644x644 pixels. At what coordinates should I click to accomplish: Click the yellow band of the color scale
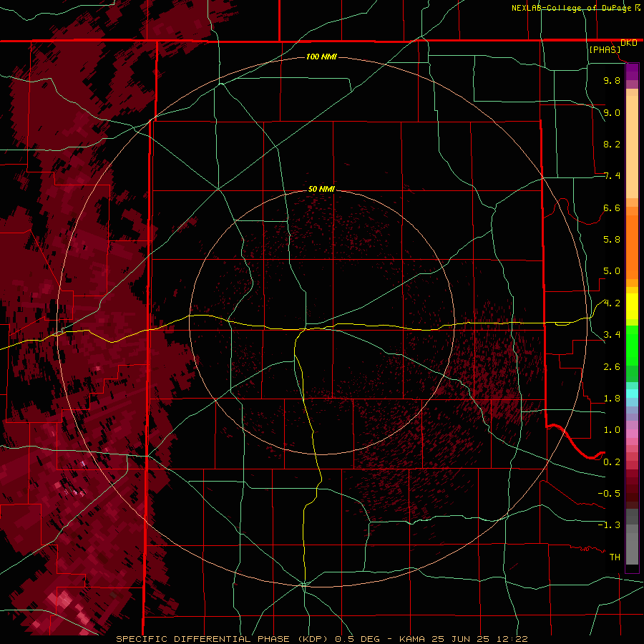tap(632, 306)
